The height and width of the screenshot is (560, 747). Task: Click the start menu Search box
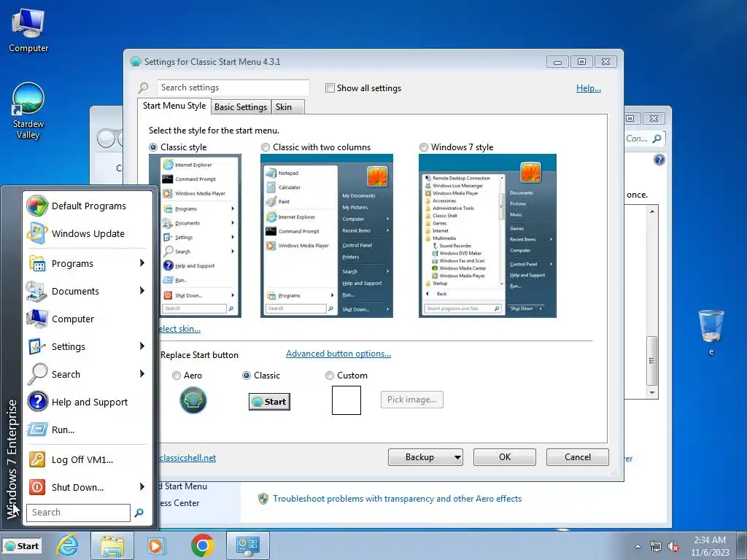point(78,513)
